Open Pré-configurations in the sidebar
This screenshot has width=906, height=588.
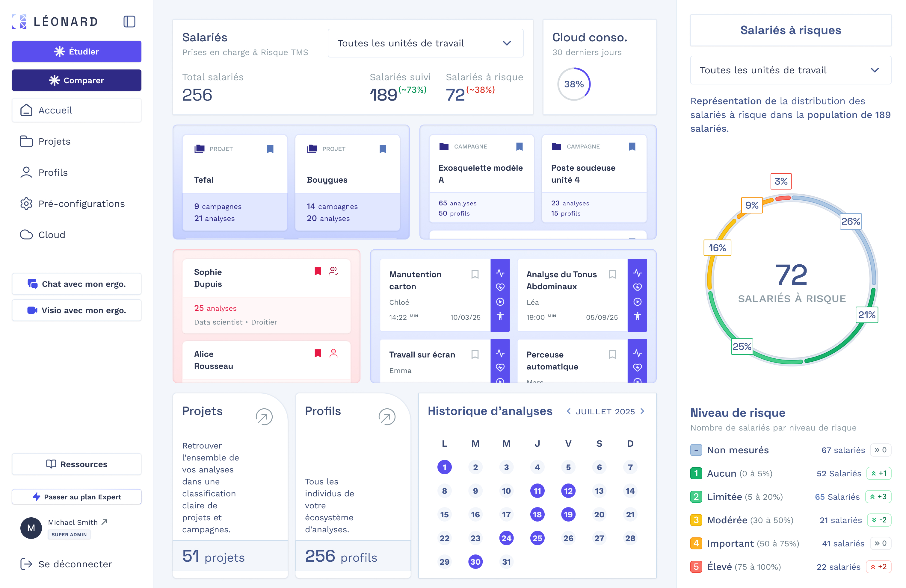(76, 204)
